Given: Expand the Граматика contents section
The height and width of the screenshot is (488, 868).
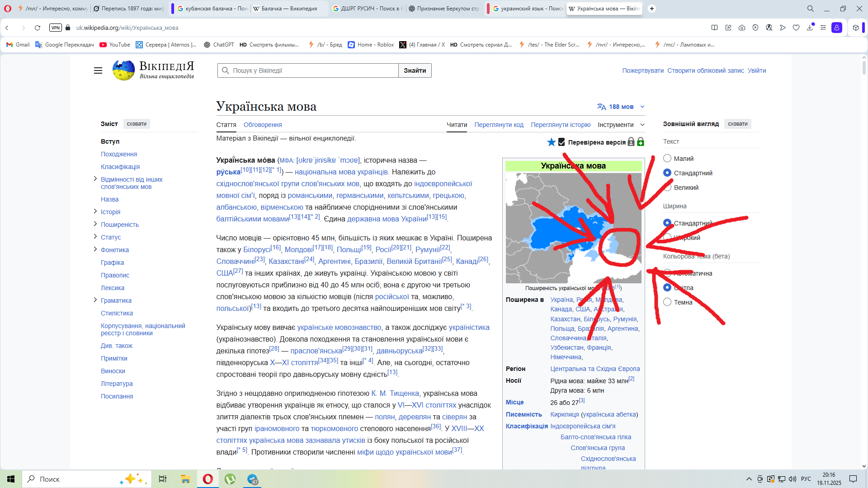Looking at the screenshot, I should coord(95,300).
